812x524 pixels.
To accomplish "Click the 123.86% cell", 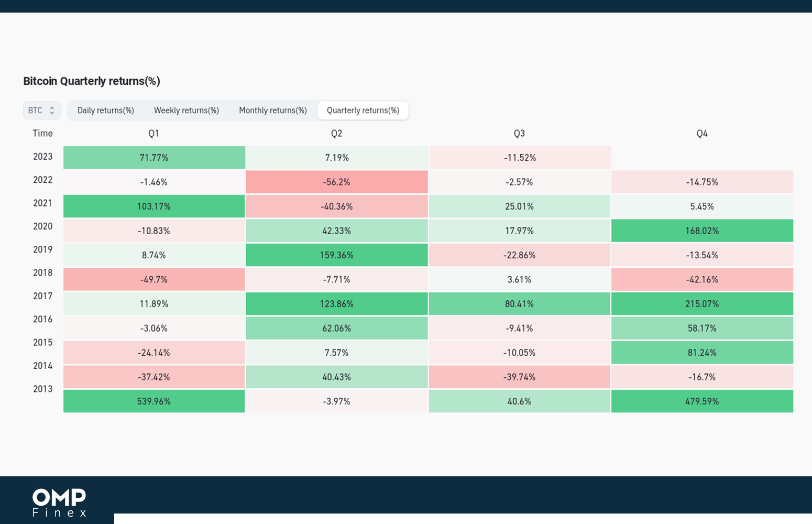I will click(337, 304).
